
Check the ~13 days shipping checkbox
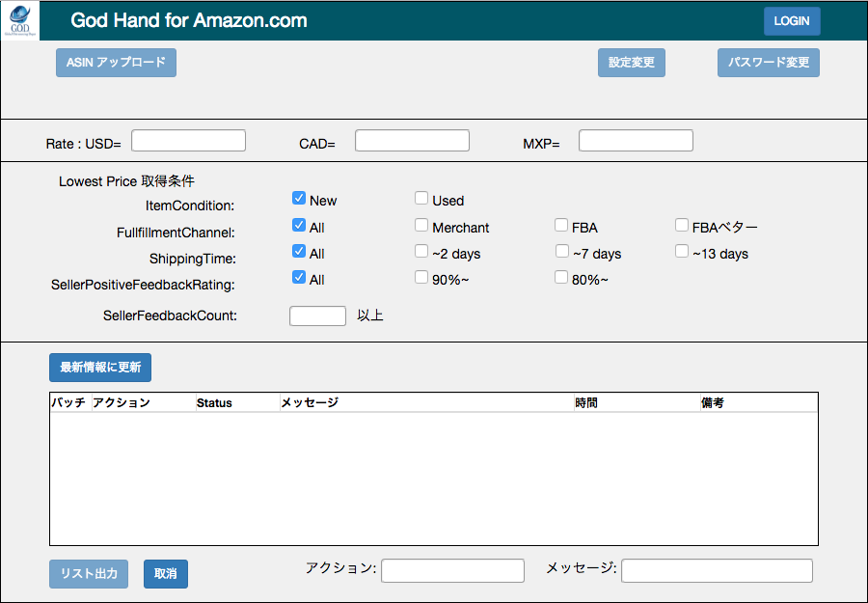pos(682,251)
